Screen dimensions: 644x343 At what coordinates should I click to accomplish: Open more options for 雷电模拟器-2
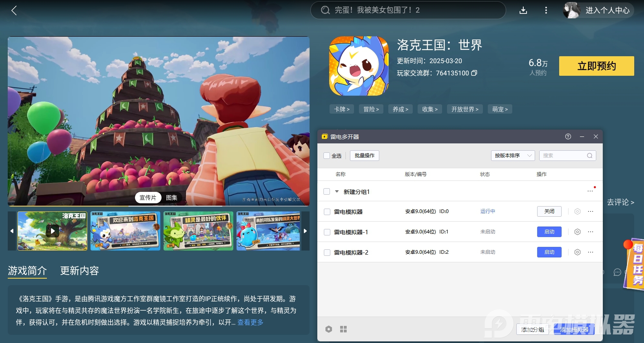pyautogui.click(x=591, y=252)
